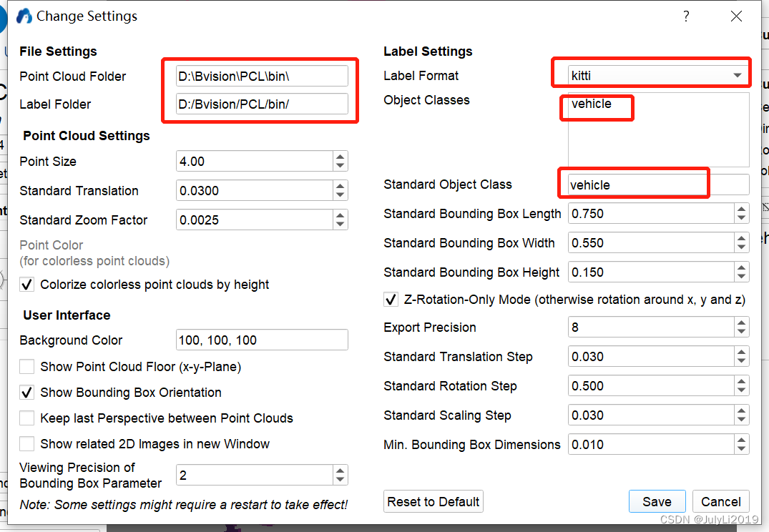The image size is (769, 532).
Task: Select vehicle in Object Classes list
Action: (x=592, y=104)
